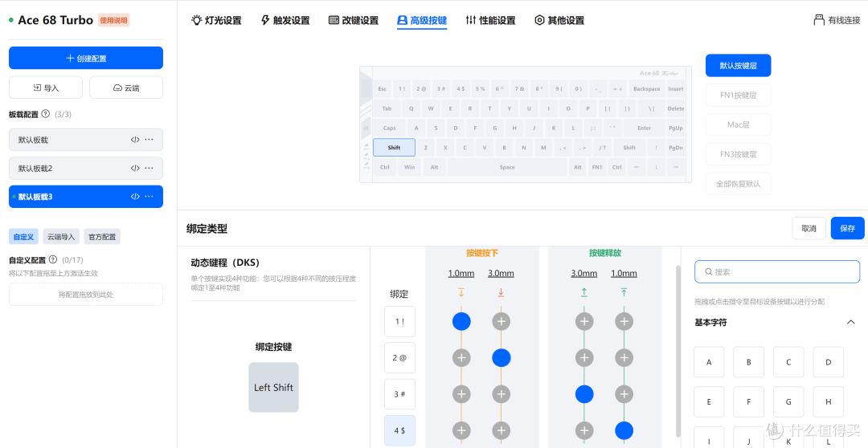
Task: Open the 触发设置 trigger tab
Action: [285, 20]
